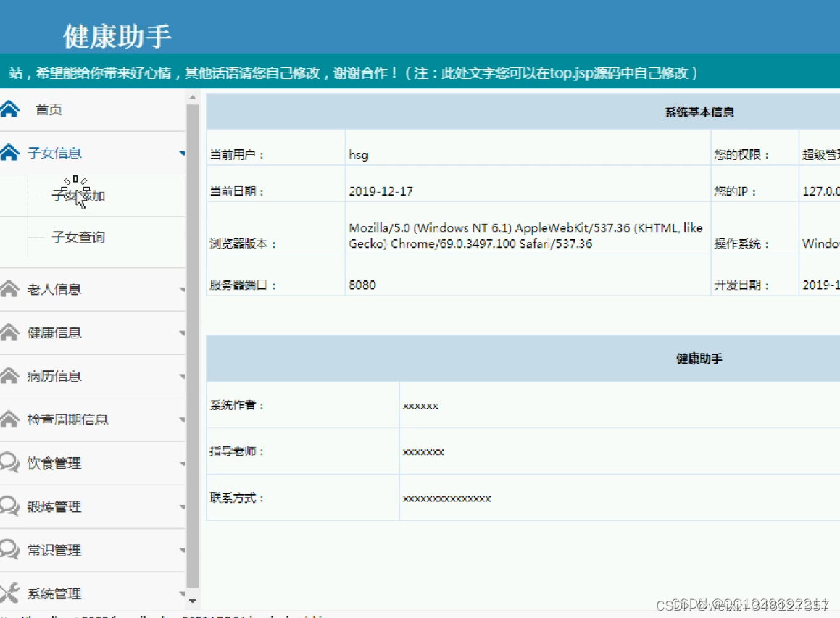Click the sidebar scrollbar down arrow
The image size is (840, 618).
191,601
